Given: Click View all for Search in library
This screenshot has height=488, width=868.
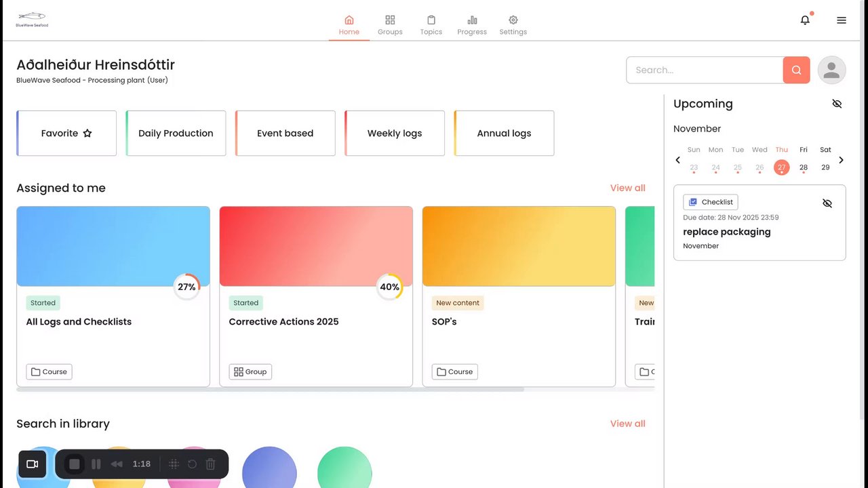Looking at the screenshot, I should click(628, 424).
